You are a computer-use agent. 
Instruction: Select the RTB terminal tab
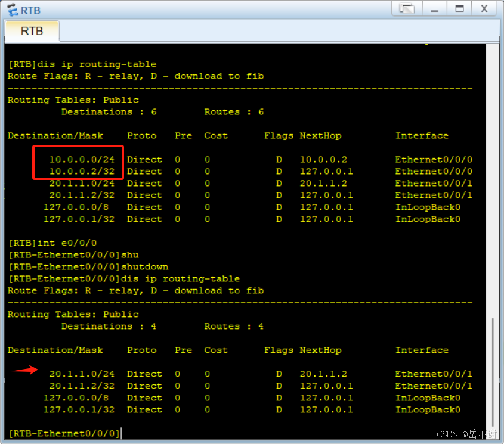(x=32, y=31)
